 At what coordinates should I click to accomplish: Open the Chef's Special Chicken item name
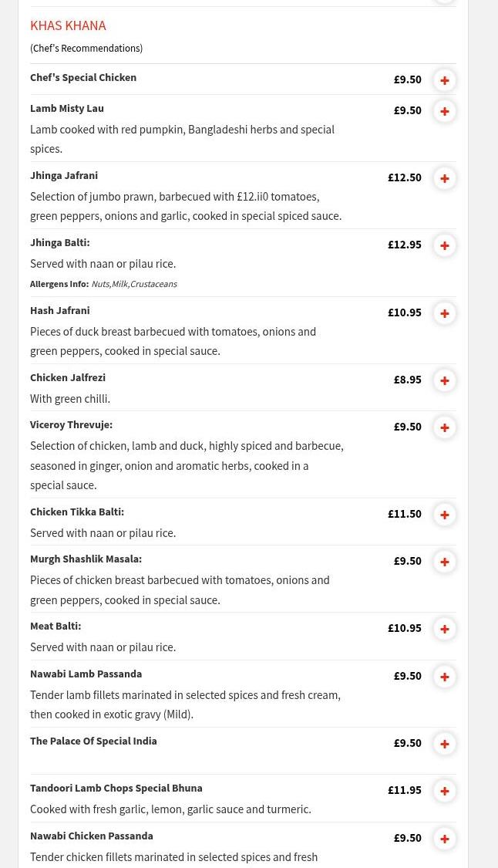tap(83, 77)
